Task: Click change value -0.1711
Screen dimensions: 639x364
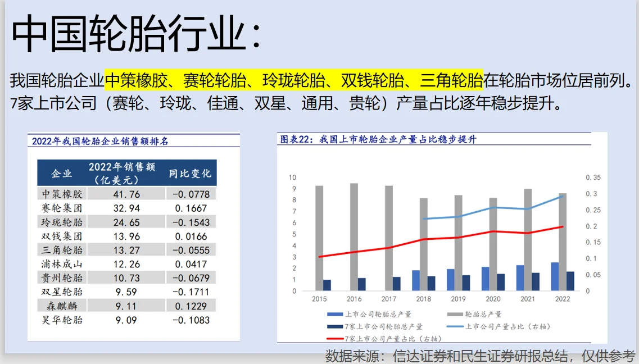Action: pyautogui.click(x=191, y=292)
